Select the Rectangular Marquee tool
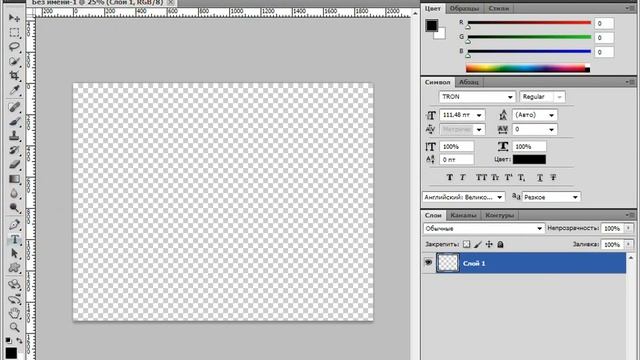Viewport: 640px width, 360px height. [14, 33]
